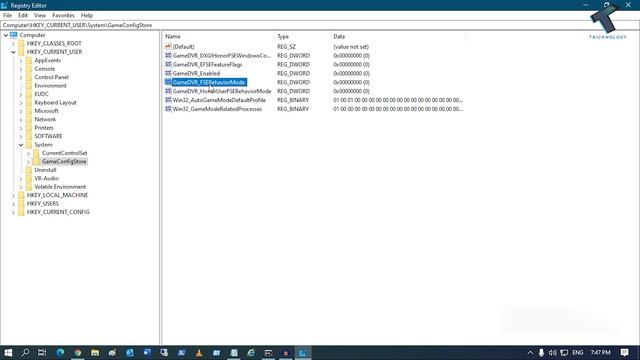
Task: Click the Win32_AutoGameModeDefaultProfile binary icon
Action: (x=168, y=100)
